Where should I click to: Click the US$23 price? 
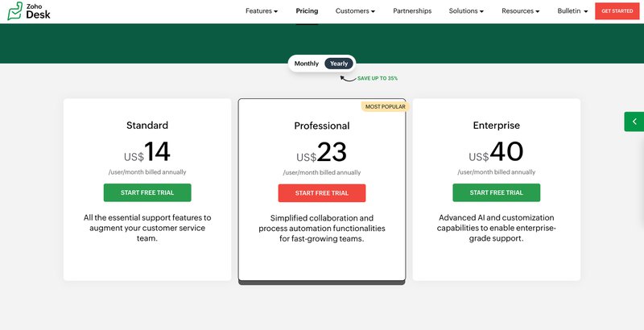(x=321, y=153)
